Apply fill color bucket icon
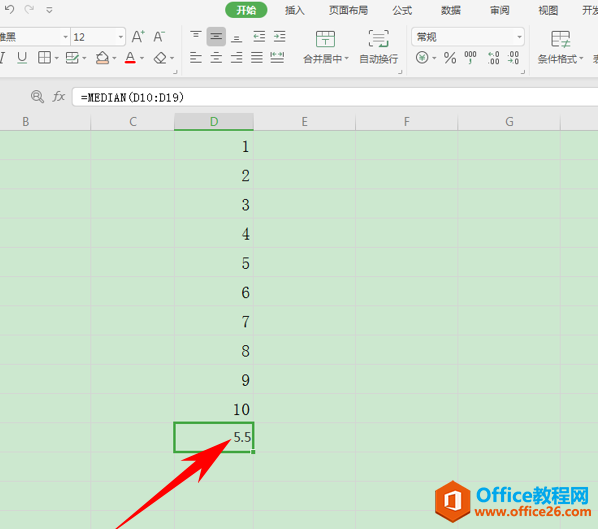Screen dimensions: 598x529 coord(102,58)
